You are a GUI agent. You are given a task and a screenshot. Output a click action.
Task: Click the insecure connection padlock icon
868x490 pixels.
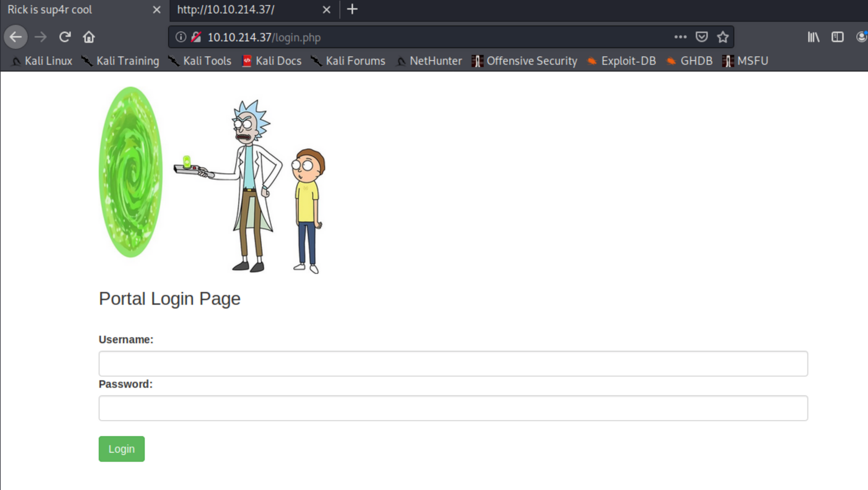coord(196,37)
